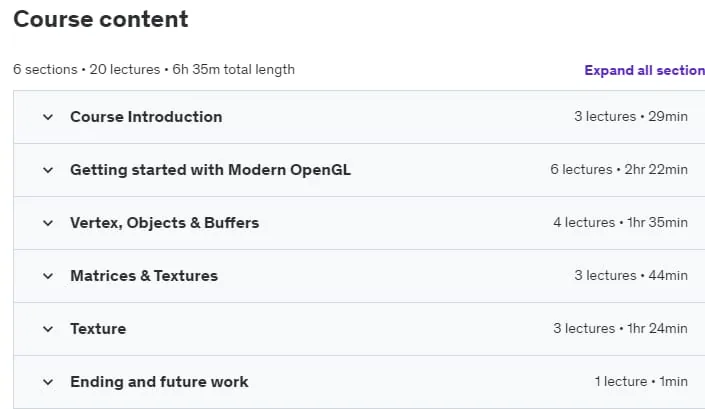The image size is (705, 409).
Task: Click the 6 lectures • 2hr 22min label
Action: tap(619, 169)
